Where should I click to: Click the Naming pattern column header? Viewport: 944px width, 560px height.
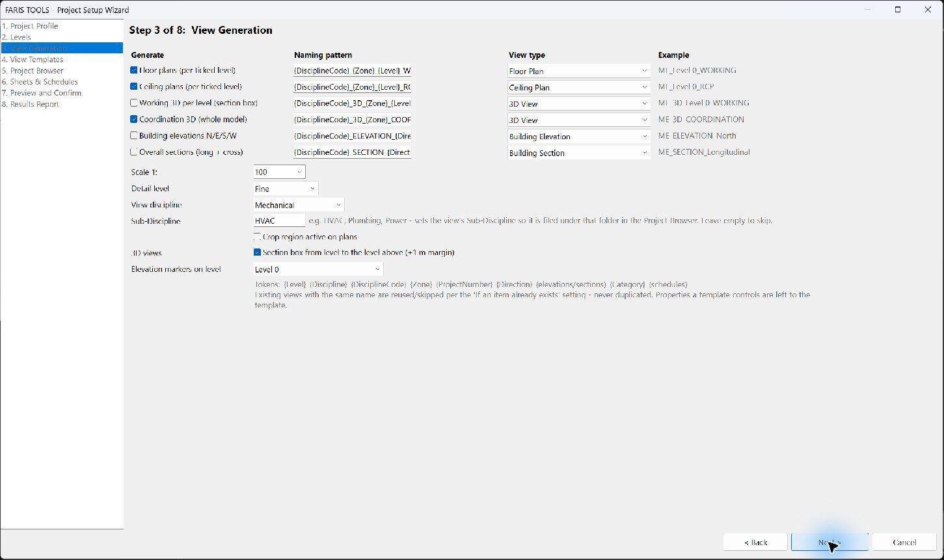(x=323, y=55)
